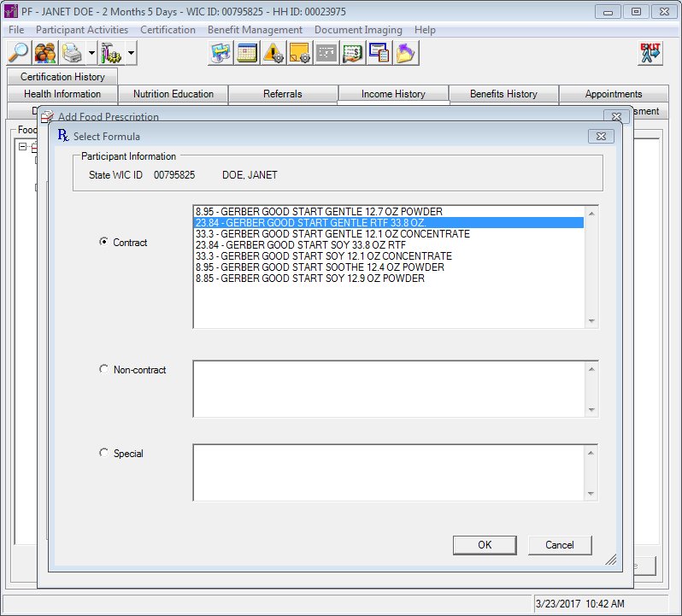Click the status bar date and time
682x616 pixels.
click(579, 603)
